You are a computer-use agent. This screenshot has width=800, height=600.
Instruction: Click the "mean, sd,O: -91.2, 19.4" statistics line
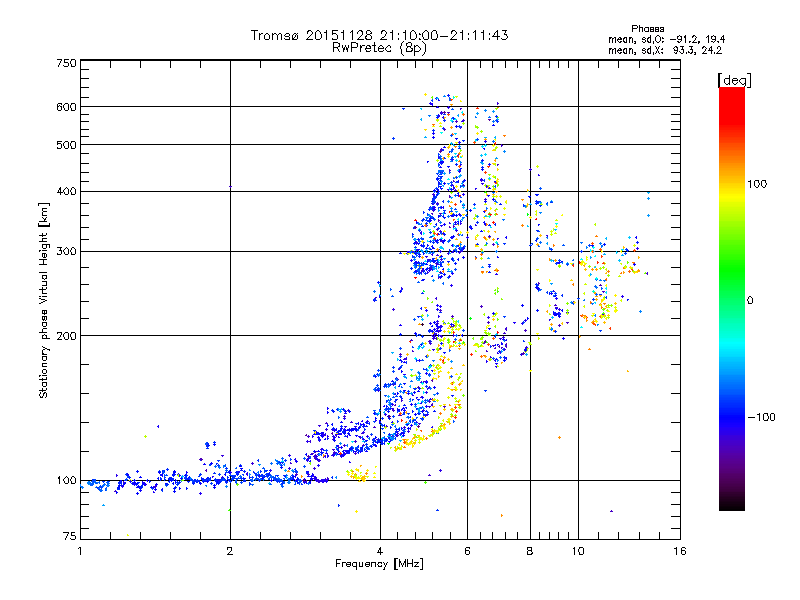666,39
